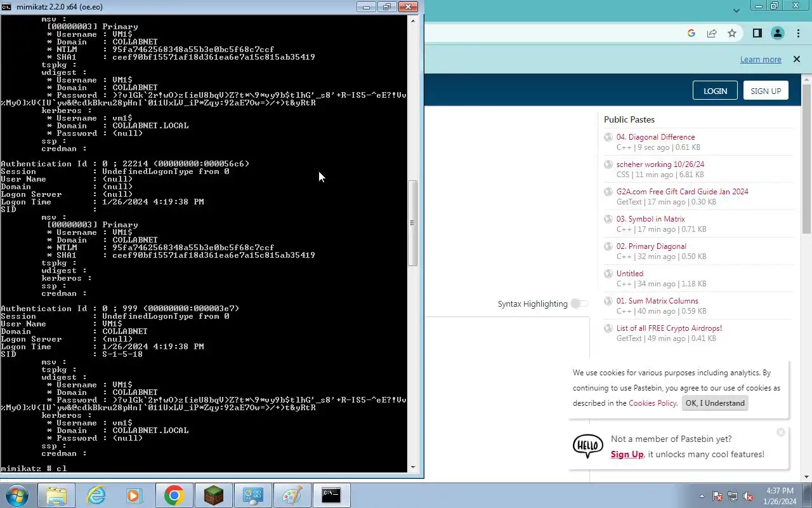Open the Untitled public paste
The height and width of the screenshot is (508, 812).
point(630,274)
